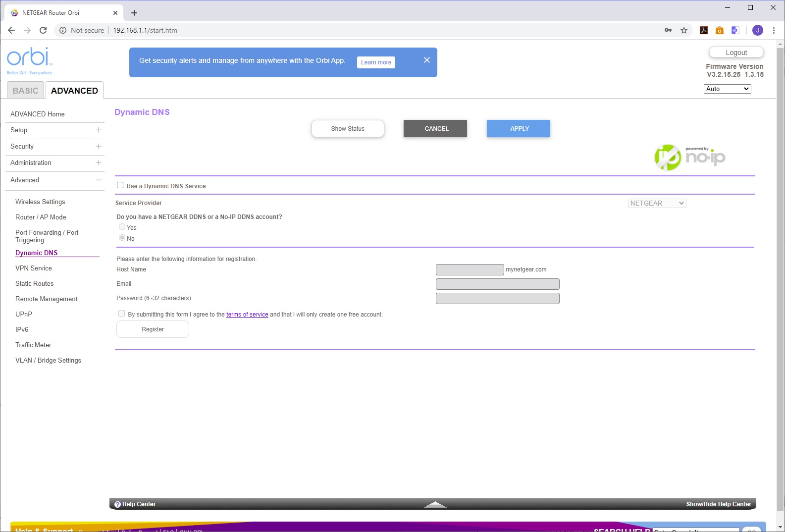This screenshot has width=785, height=532.
Task: Collapse the Advanced section minus icon
Action: tap(98, 180)
